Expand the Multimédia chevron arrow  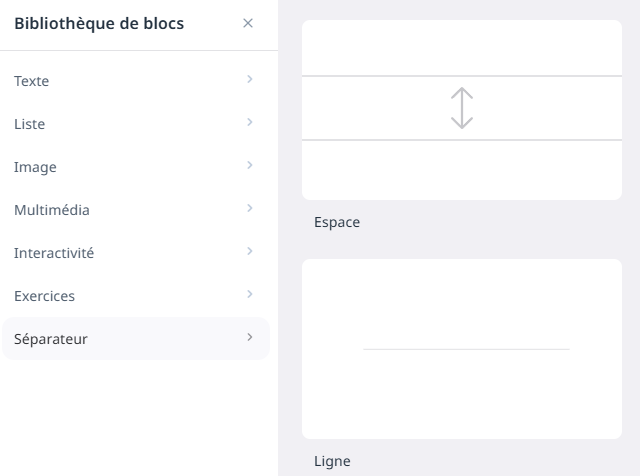(x=249, y=209)
